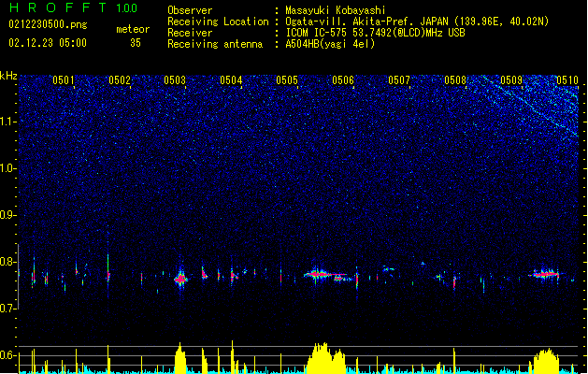The image size is (588, 374).
Task: Click the meteor echo below 0510
Action: click(x=546, y=274)
